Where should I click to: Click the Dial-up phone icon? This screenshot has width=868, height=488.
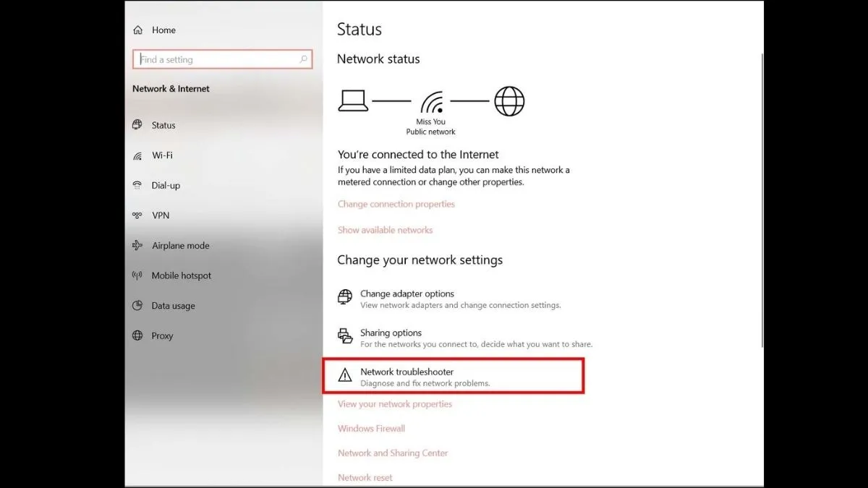(x=138, y=186)
